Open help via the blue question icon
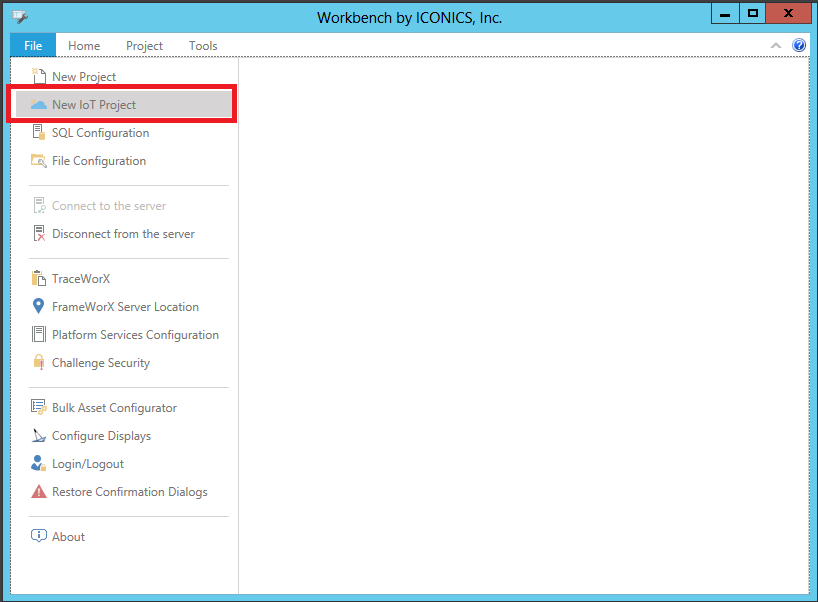This screenshot has width=818, height=602. click(799, 45)
